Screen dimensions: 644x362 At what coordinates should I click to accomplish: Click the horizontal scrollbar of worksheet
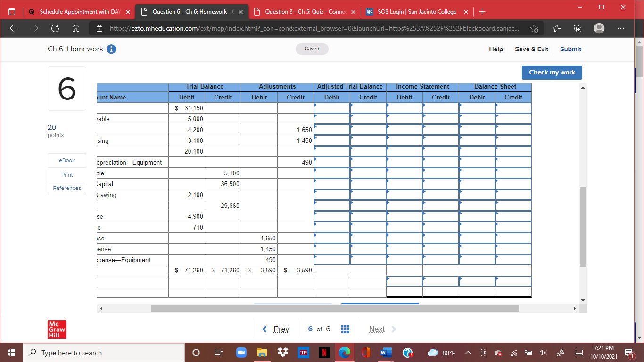tap(335, 309)
